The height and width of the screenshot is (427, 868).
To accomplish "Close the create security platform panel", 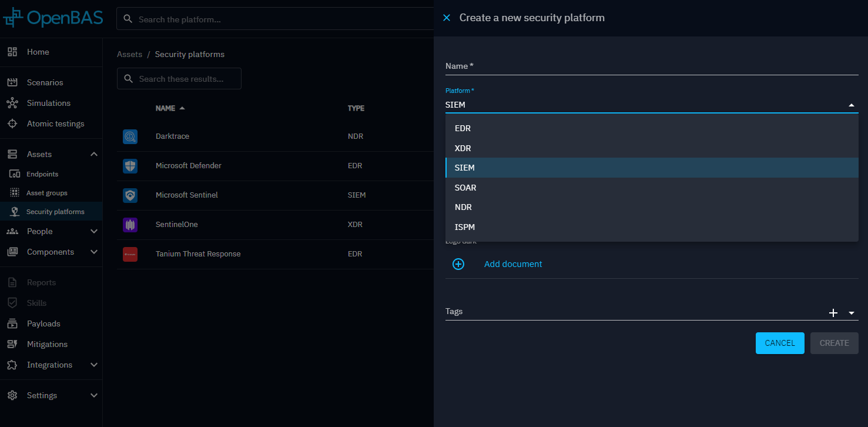I will pos(447,18).
